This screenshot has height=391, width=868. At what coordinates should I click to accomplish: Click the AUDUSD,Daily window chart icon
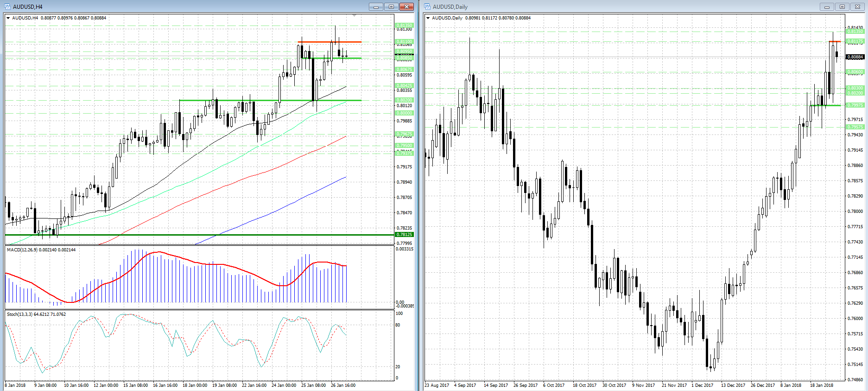coord(427,6)
